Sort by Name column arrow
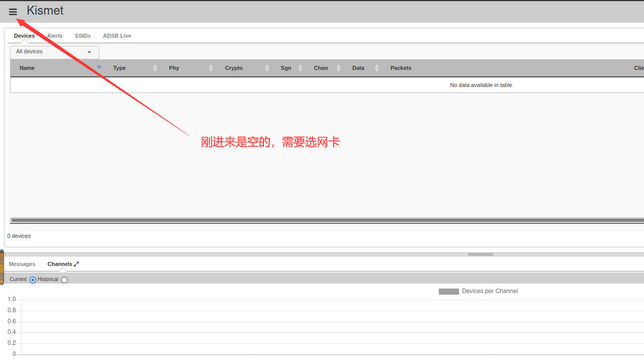The height and width of the screenshot is (363, 644). 99,67
